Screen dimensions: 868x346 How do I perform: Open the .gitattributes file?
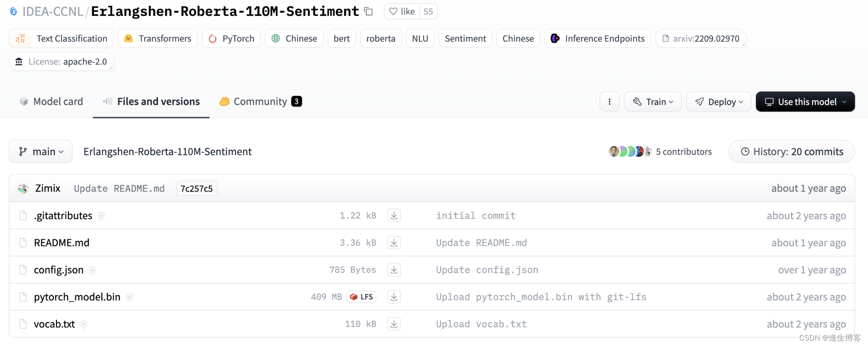(x=63, y=216)
